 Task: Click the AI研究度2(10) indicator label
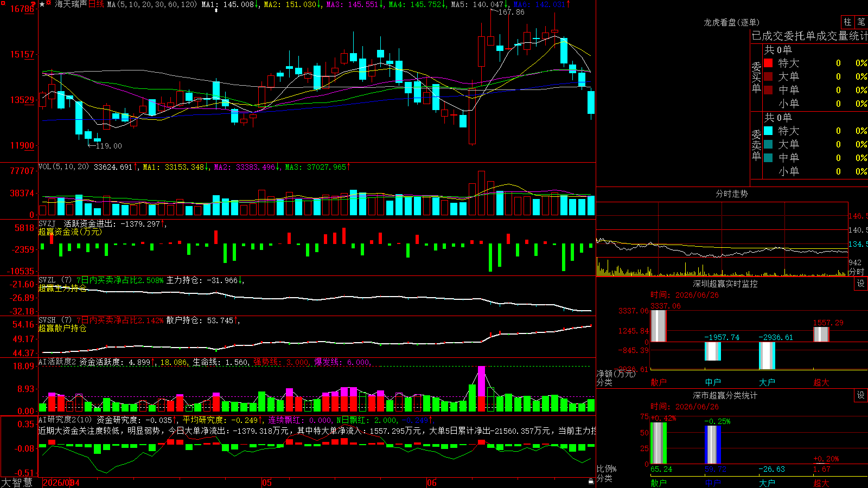point(65,420)
